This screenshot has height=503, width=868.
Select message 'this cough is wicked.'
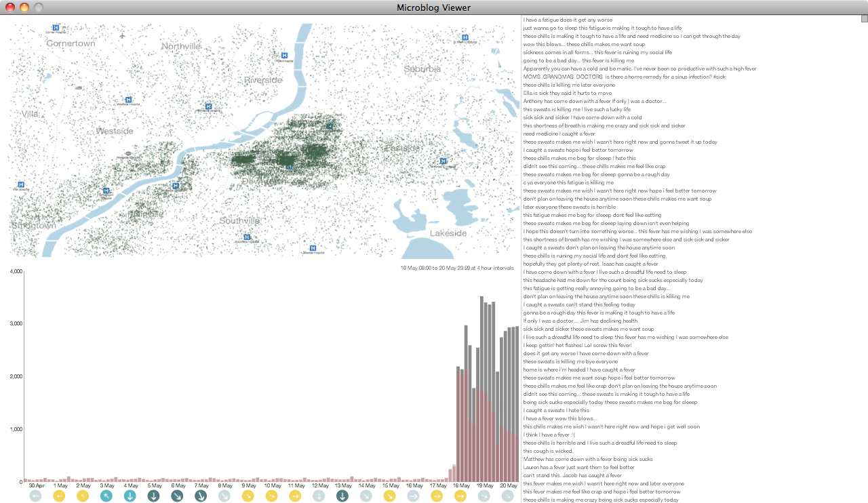[548, 451]
